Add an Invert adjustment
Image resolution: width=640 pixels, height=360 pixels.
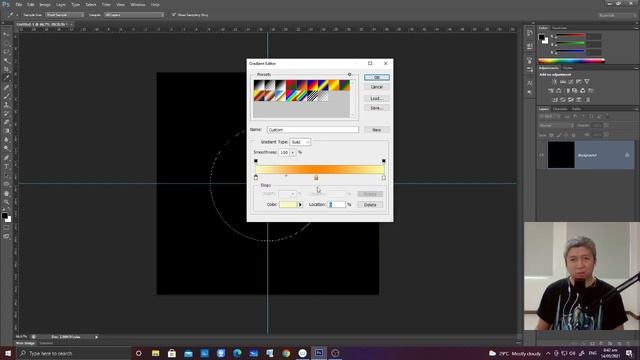coord(555,100)
